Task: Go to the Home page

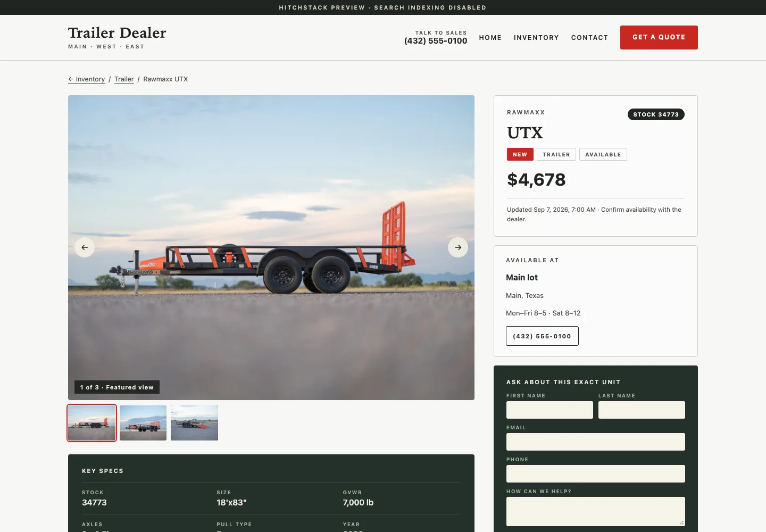Action: 490,38
